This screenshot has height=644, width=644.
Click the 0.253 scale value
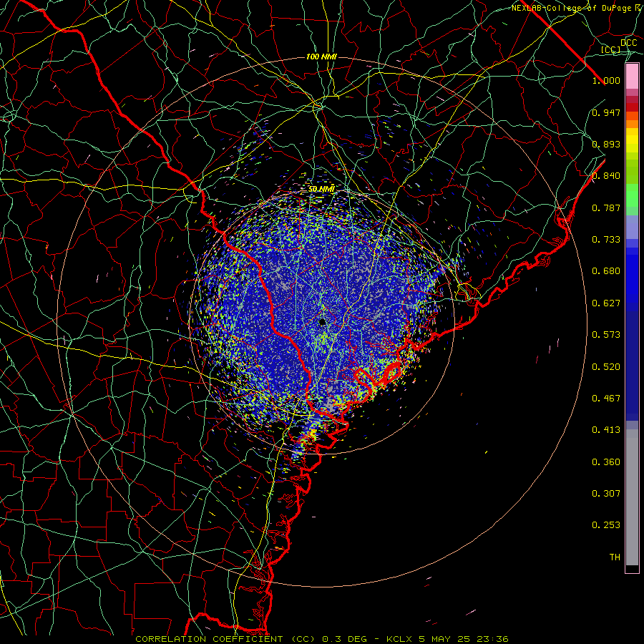click(x=606, y=525)
